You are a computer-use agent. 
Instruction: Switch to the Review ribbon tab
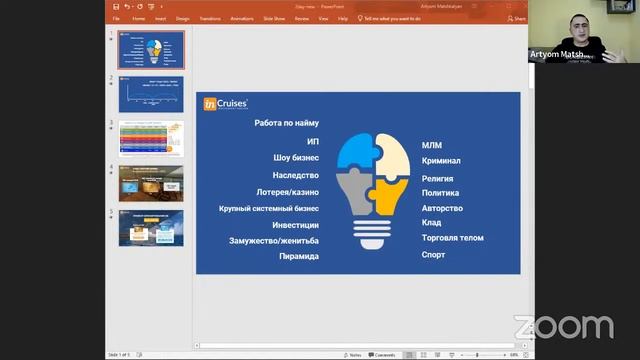tap(302, 19)
